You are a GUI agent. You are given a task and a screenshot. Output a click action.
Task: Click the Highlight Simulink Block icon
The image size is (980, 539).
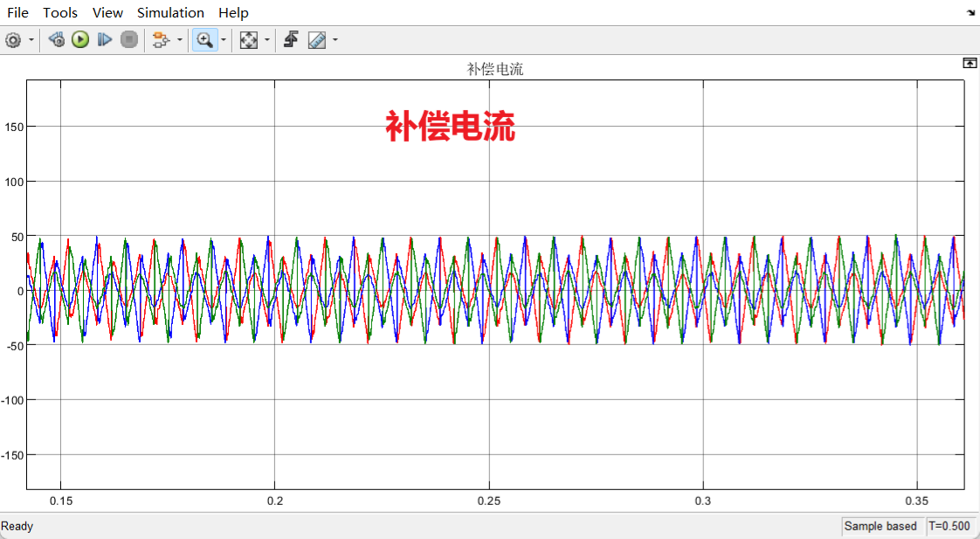pyautogui.click(x=161, y=39)
